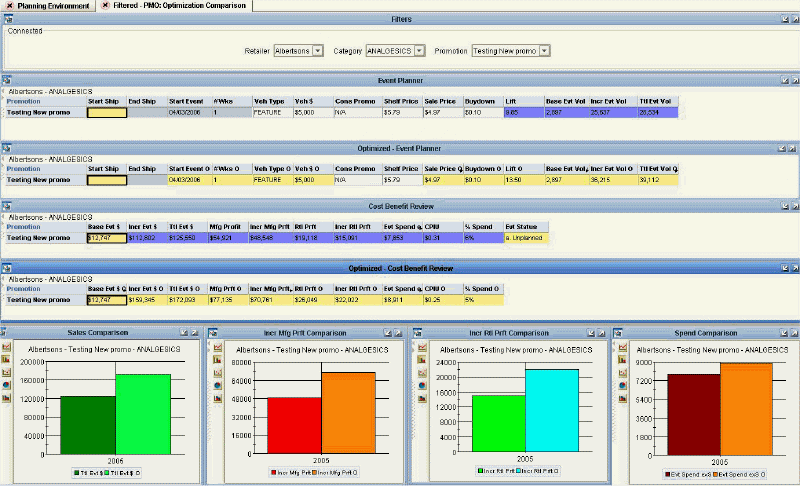Click bottom chart-type icon in Incr Rtl Prft Comparison
The width and height of the screenshot is (800, 486).
(x=422, y=398)
